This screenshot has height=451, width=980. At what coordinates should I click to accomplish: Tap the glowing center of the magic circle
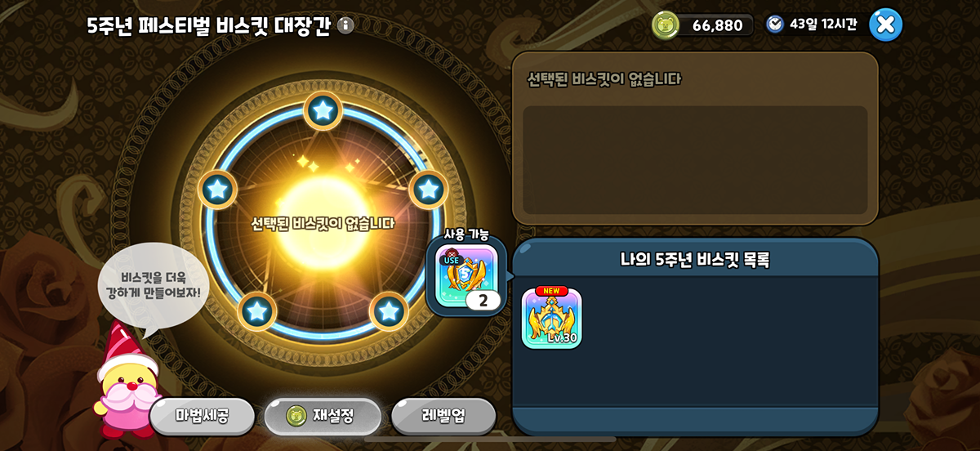(323, 204)
